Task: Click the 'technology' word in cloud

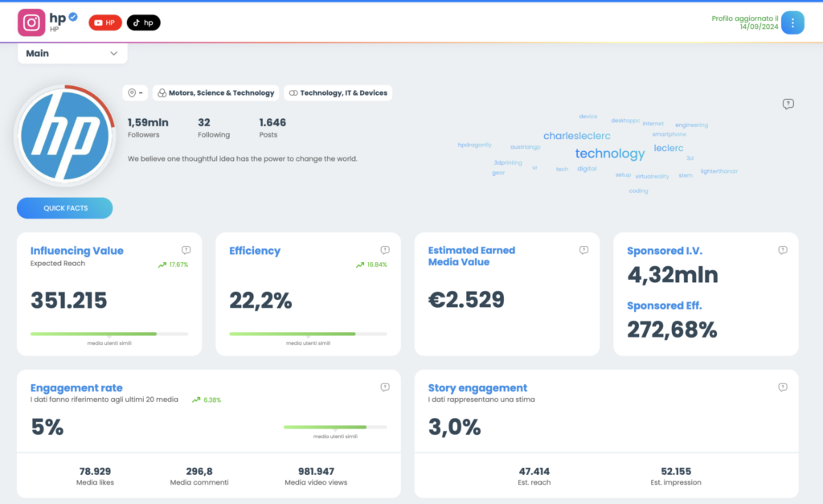Action: pyautogui.click(x=610, y=154)
